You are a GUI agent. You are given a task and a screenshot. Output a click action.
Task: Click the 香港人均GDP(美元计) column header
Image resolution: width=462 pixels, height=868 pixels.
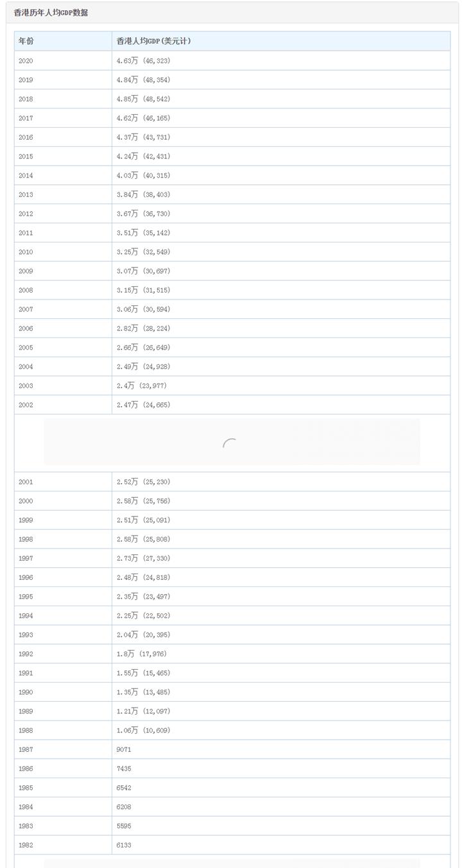click(x=153, y=41)
